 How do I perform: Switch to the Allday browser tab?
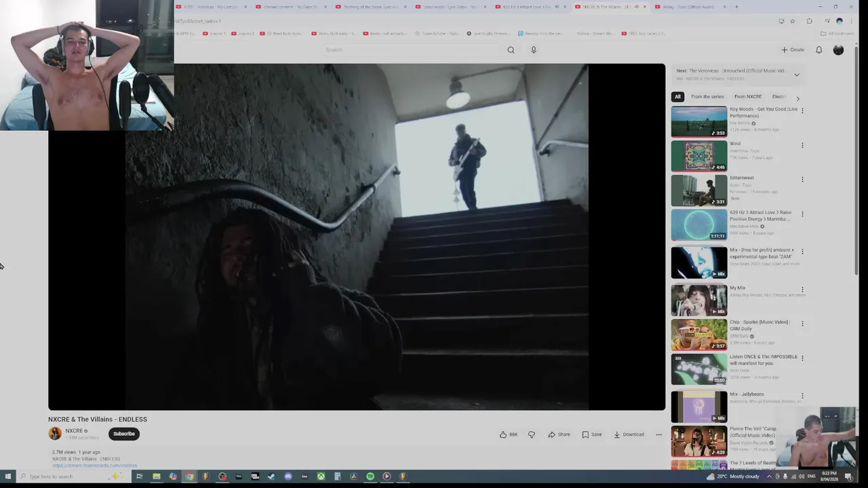[690, 7]
